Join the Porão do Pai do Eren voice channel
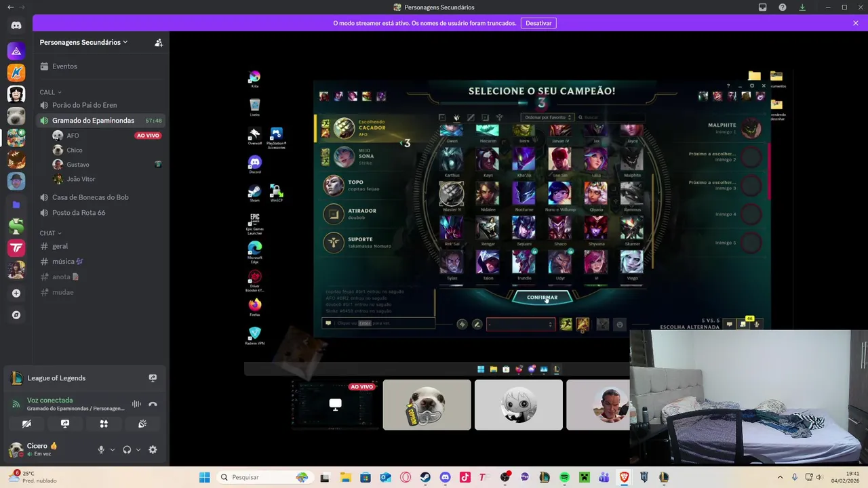This screenshot has height=488, width=868. click(x=100, y=105)
